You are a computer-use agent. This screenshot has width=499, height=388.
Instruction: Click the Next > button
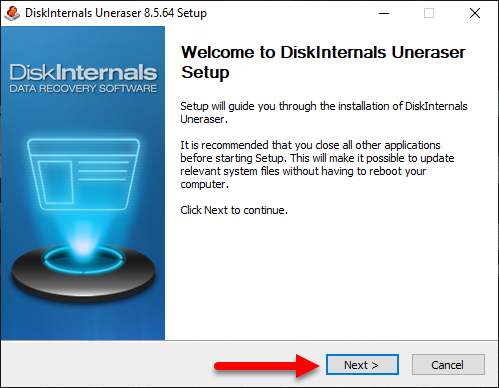(x=362, y=365)
